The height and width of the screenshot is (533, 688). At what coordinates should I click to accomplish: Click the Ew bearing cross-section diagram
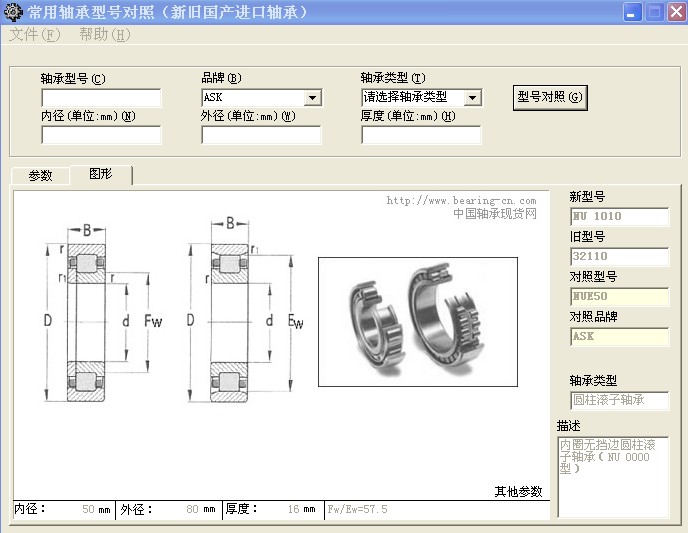246,309
